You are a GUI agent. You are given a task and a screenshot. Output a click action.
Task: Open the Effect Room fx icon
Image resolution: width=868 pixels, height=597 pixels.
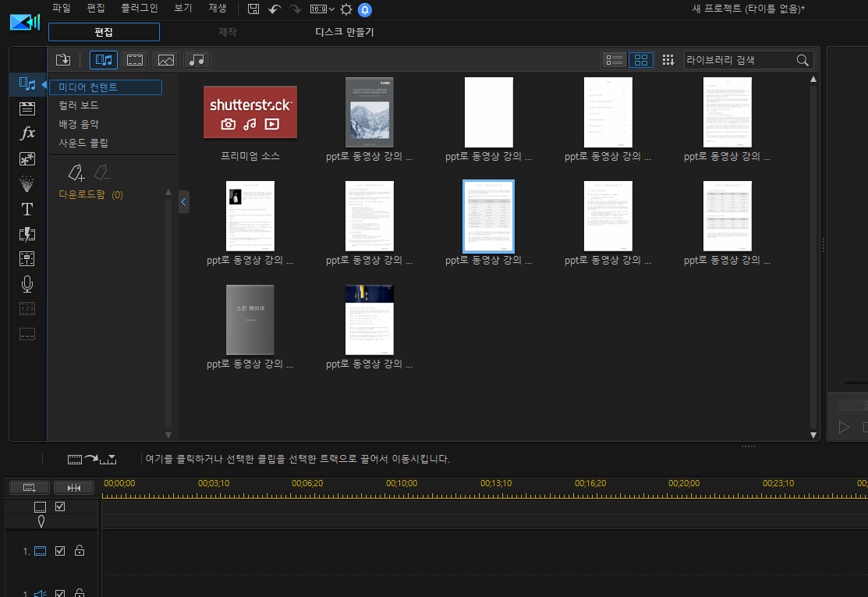(x=27, y=133)
